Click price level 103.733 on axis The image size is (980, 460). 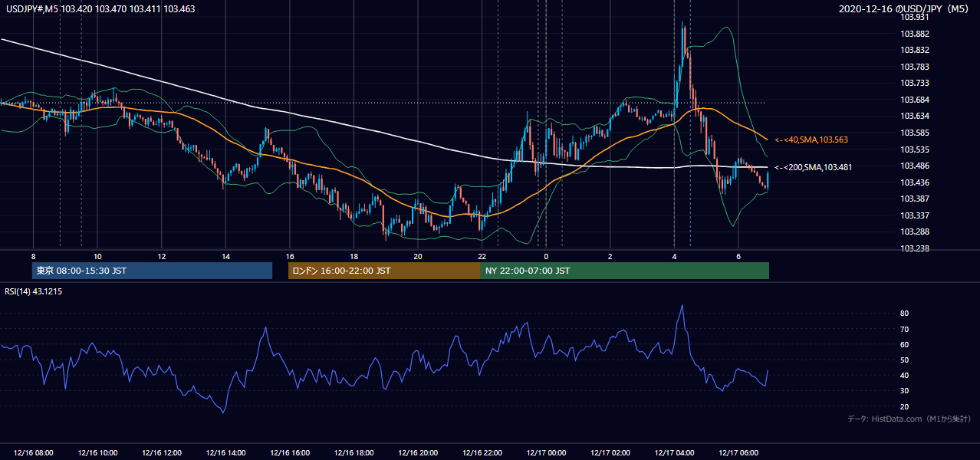point(915,83)
